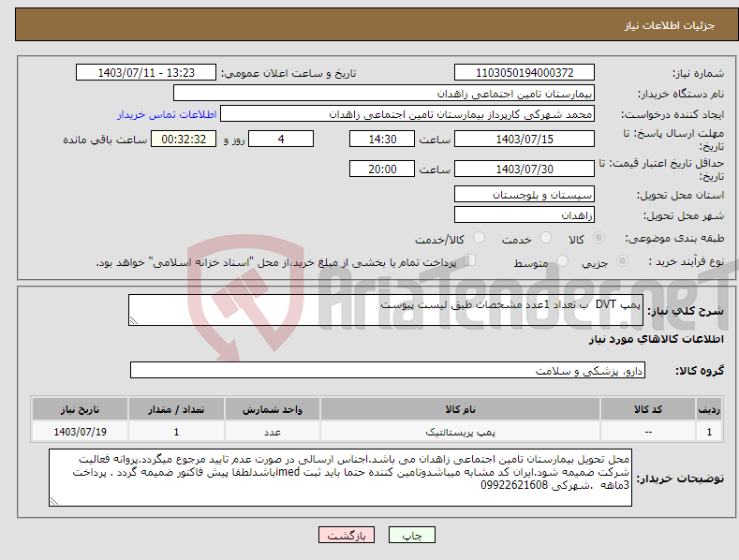The width and height of the screenshot is (739, 560).
Task: Click the request creator name field
Action: pos(407,114)
